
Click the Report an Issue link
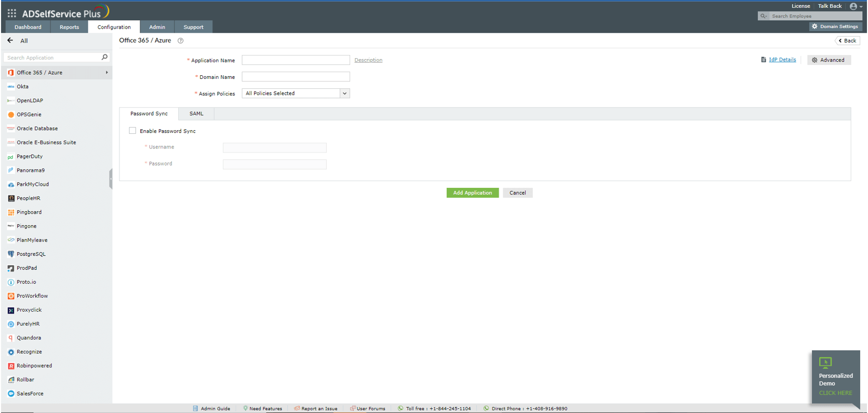point(319,409)
